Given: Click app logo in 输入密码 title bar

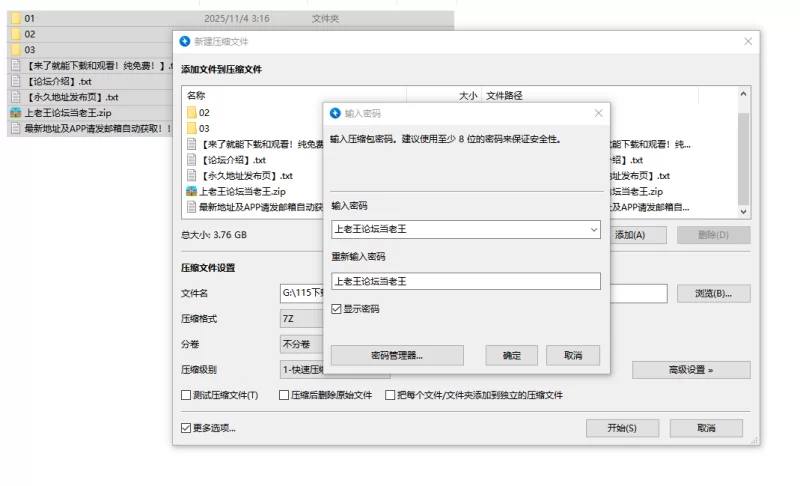Looking at the screenshot, I should click(x=335, y=113).
